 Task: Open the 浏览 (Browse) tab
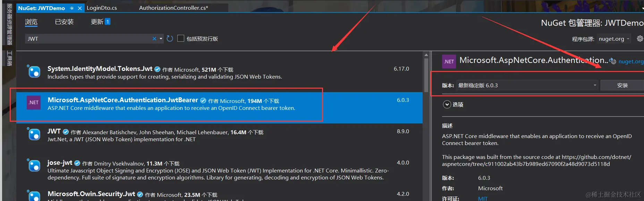coord(31,22)
